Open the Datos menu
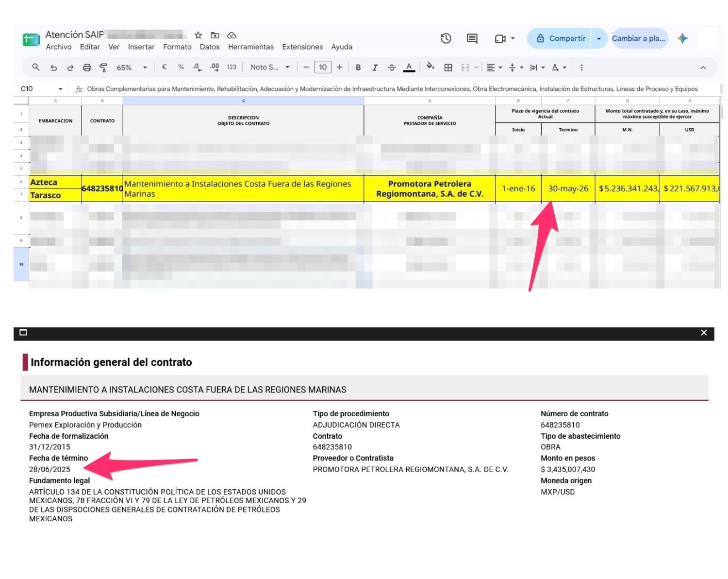Viewport: 728px width, 579px height. click(x=210, y=47)
